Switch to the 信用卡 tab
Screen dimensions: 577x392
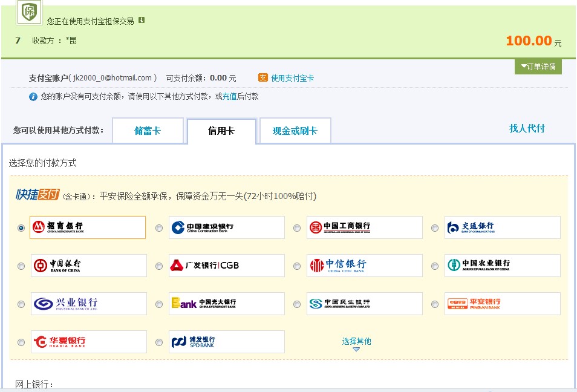pyautogui.click(x=221, y=131)
